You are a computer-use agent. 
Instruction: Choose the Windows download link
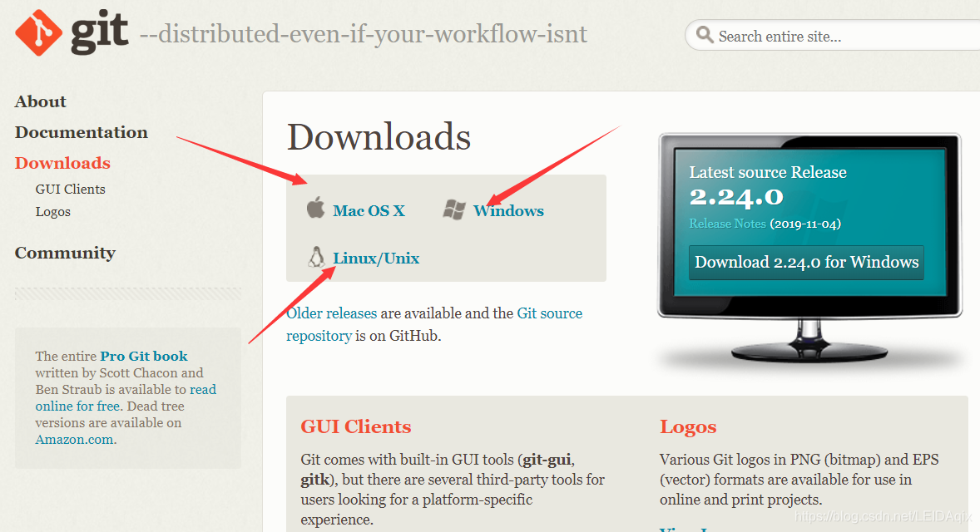coord(508,210)
